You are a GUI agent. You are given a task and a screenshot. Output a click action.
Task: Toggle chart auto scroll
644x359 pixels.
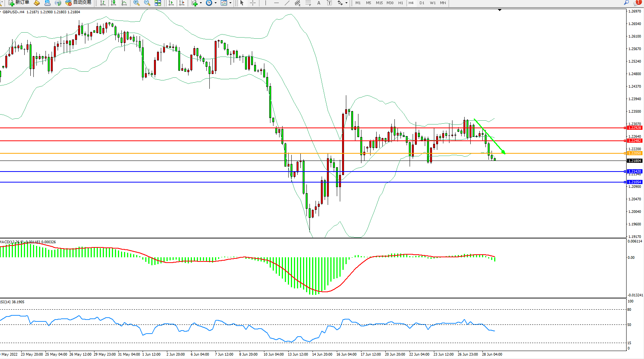tap(171, 3)
